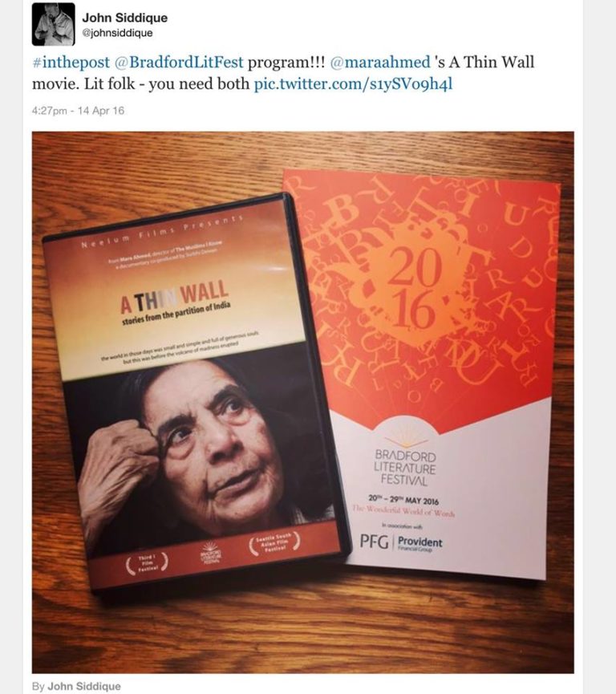616x694 pixels.
Task: Click the 20th–29th May 2016 date line
Action: click(403, 500)
